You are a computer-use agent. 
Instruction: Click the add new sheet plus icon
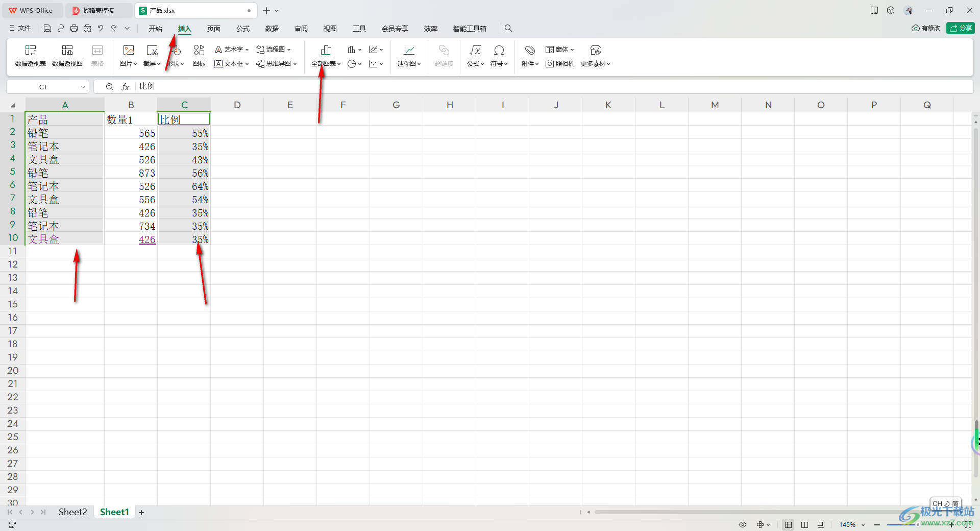[x=141, y=513]
